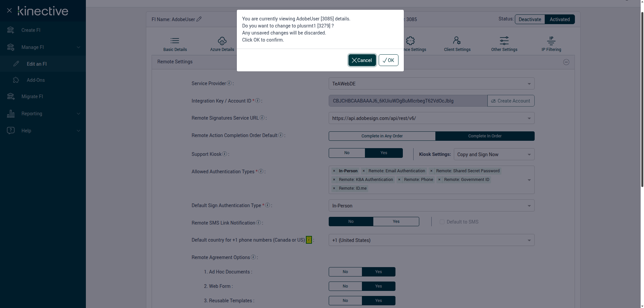Open Default Sign Authentication Type dropdown

click(x=431, y=206)
